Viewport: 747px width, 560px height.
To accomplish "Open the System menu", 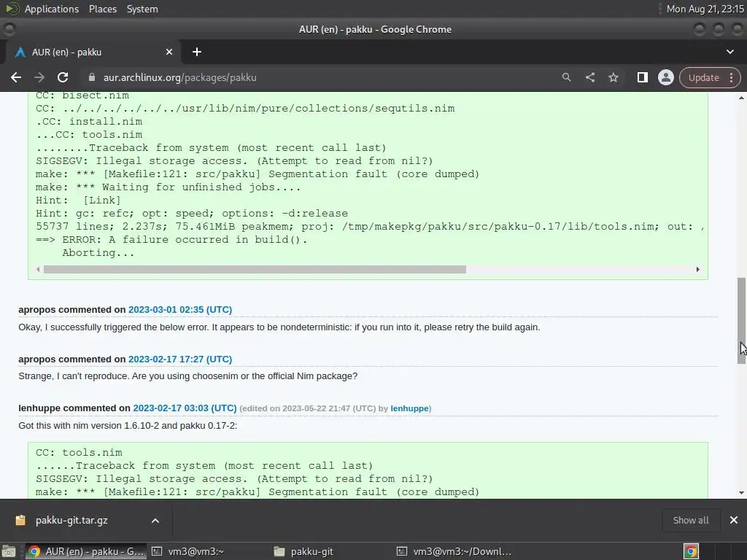I will tap(142, 9).
